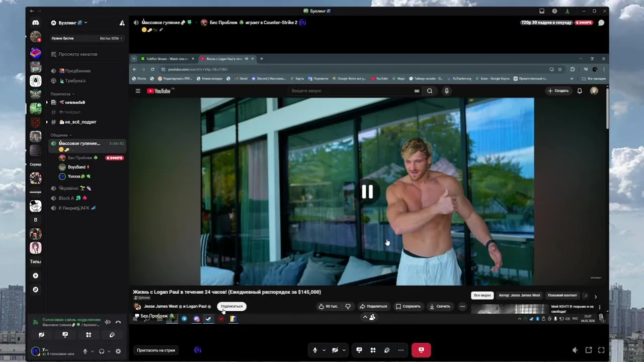Add a server with plus icon
644x362 pixels.
click(x=35, y=276)
